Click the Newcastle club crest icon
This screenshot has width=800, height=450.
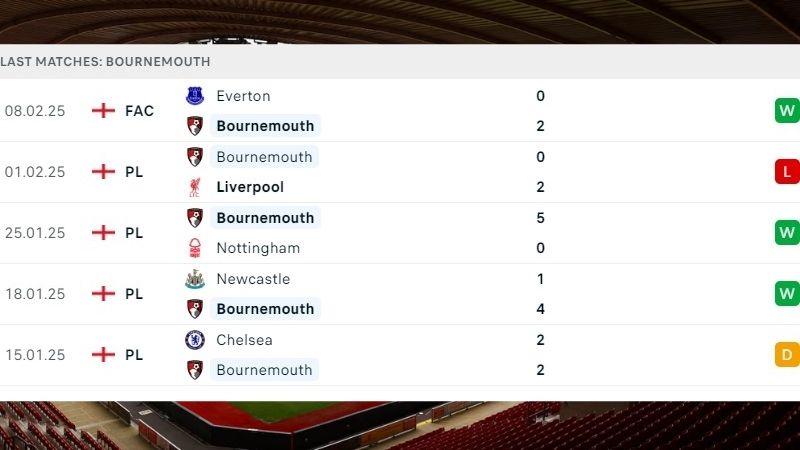coord(195,279)
